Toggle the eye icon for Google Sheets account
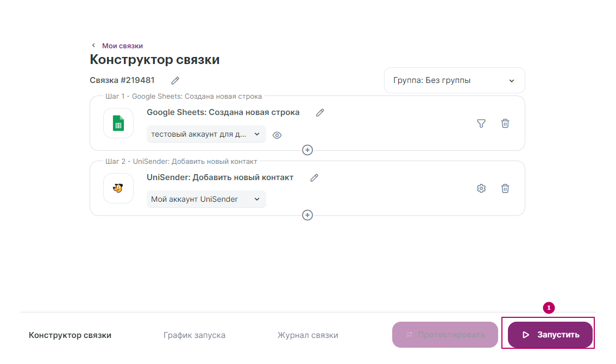This screenshot has height=364, width=616. [x=277, y=135]
